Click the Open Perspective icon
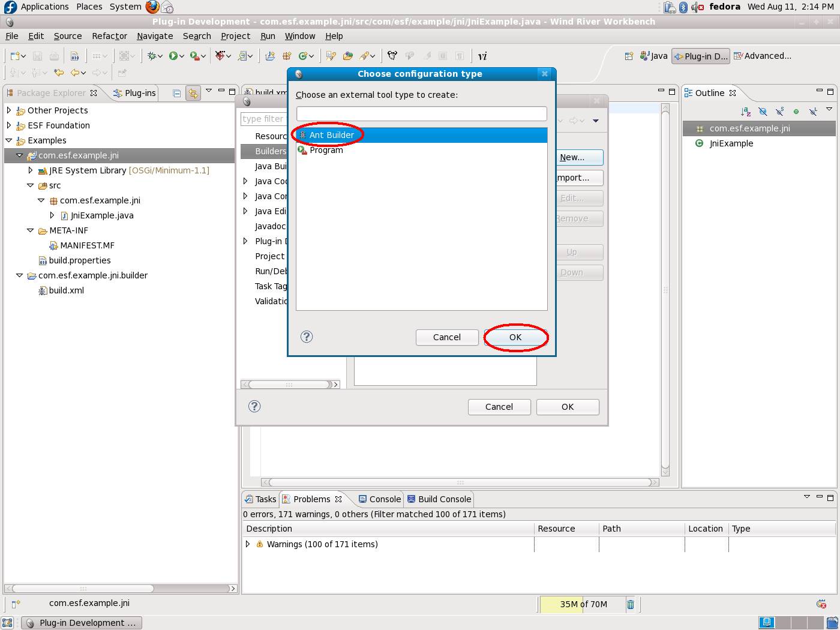The height and width of the screenshot is (630, 840). 629,56
